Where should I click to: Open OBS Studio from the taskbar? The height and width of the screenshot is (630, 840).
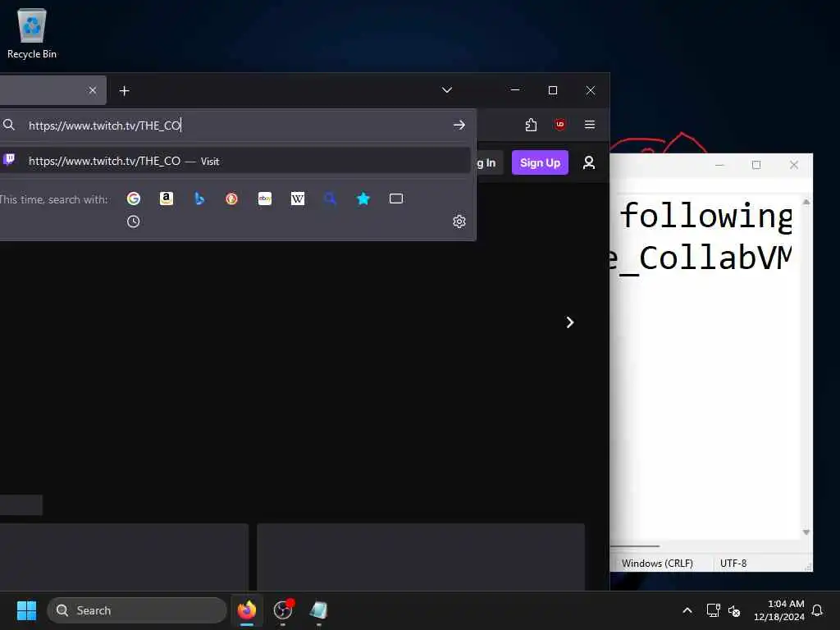tap(283, 610)
